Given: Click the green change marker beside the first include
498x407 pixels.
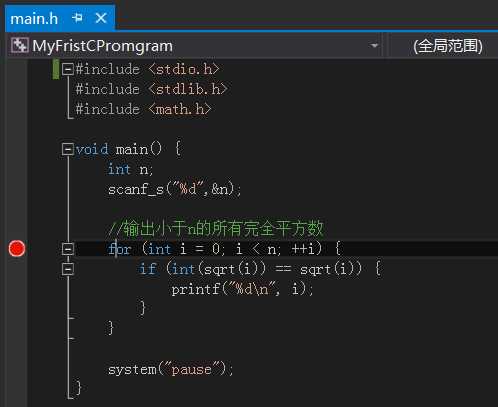Looking at the screenshot, I should 56,69.
